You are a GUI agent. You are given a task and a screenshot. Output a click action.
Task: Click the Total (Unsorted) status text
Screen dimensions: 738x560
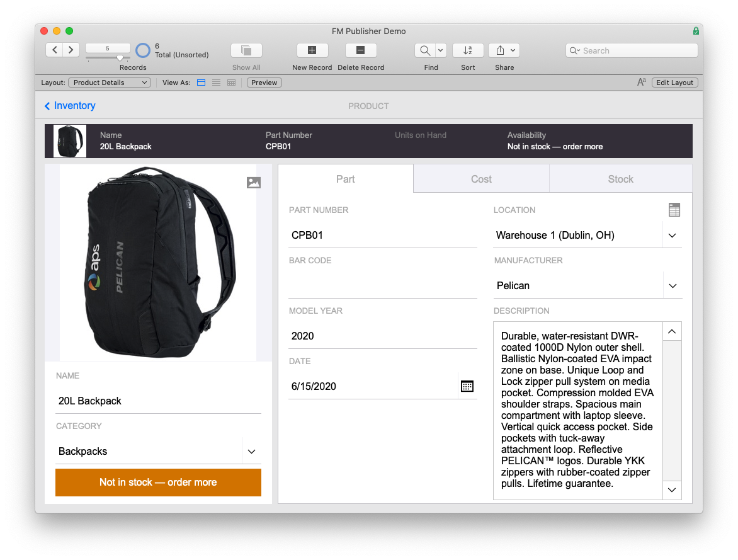click(x=182, y=55)
